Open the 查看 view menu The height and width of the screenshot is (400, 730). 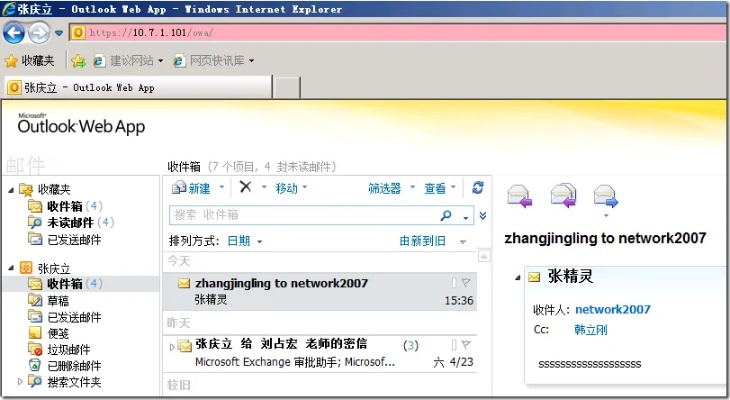tap(440, 188)
